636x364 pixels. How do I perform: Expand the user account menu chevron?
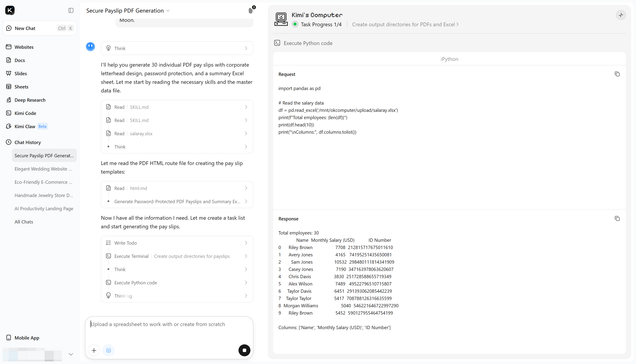coord(71,354)
